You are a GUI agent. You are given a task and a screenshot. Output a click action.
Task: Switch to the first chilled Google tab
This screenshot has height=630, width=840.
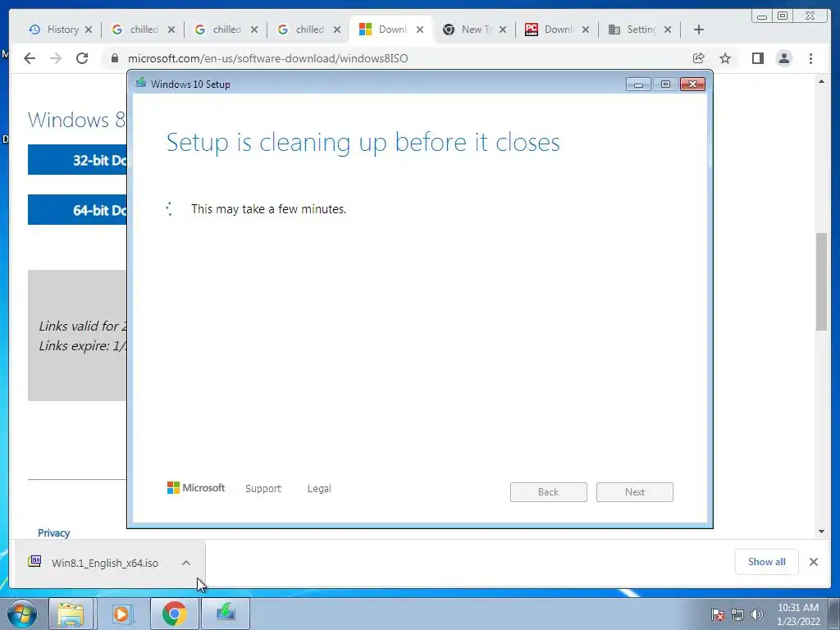(x=143, y=30)
